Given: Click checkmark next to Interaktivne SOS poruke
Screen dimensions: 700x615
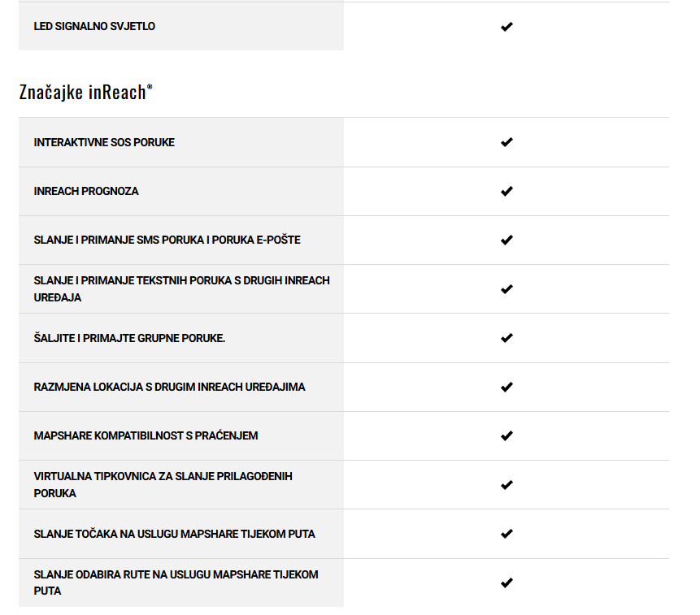Looking at the screenshot, I should (x=507, y=142).
